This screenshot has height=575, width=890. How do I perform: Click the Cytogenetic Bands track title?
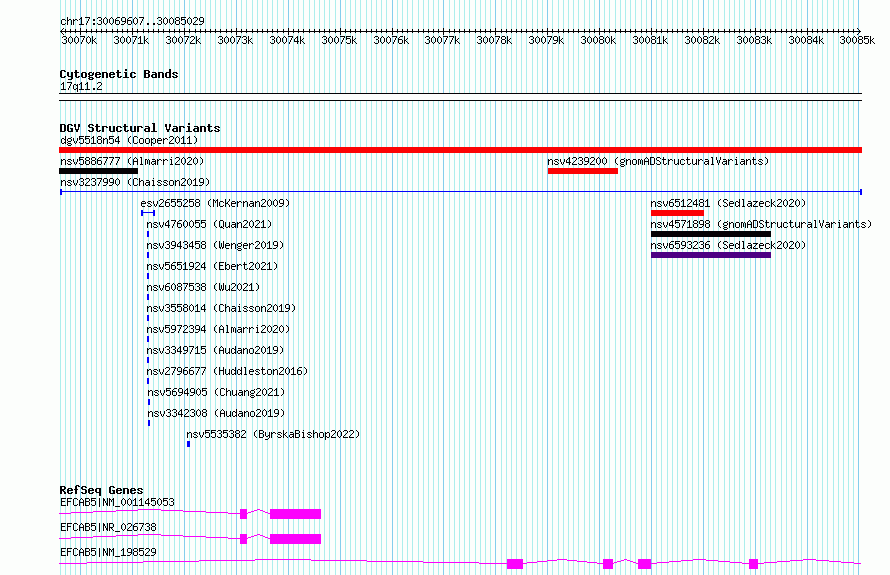119,74
